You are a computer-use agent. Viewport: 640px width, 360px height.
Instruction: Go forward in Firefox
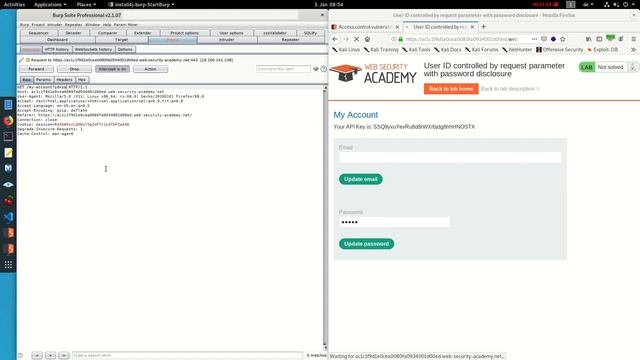click(346, 39)
